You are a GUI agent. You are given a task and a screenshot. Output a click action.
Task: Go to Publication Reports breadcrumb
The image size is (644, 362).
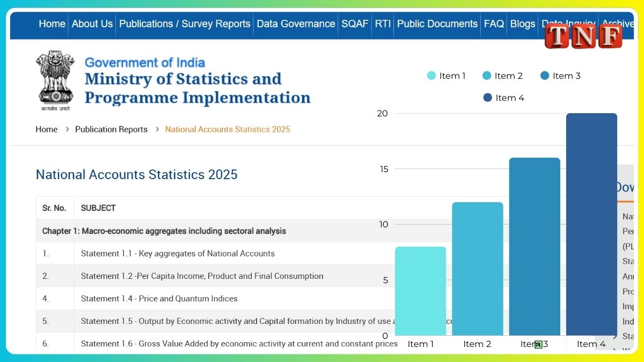click(111, 129)
